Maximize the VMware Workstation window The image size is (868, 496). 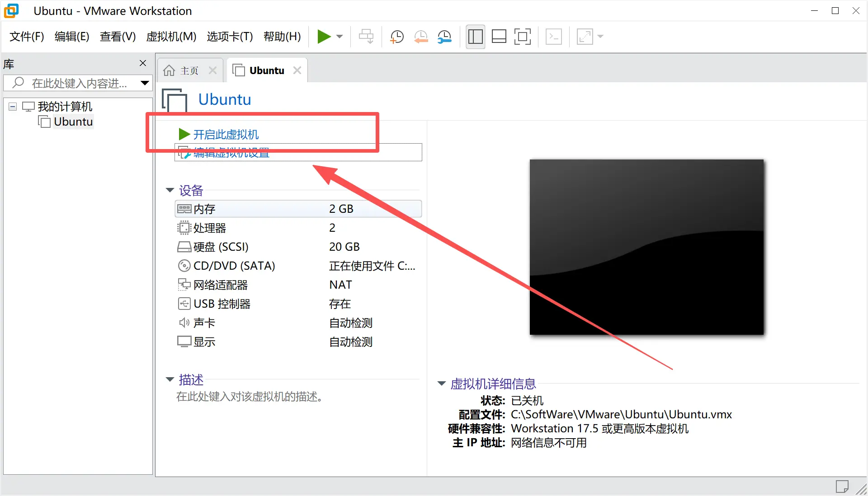[x=835, y=11]
